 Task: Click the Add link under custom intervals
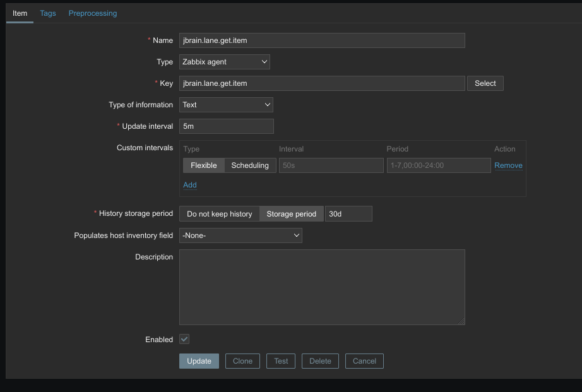pos(190,185)
